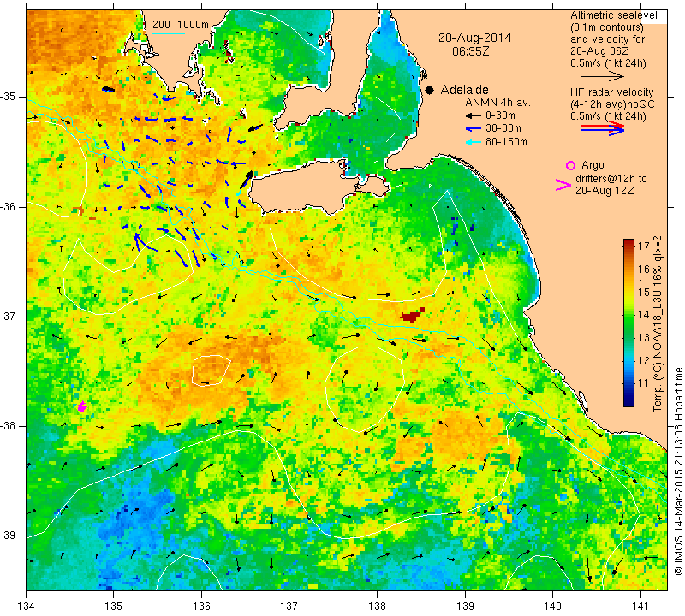Image resolution: width=685 pixels, height=616 pixels.
Task: Select the '134' longitude axis label
Action: (27, 607)
